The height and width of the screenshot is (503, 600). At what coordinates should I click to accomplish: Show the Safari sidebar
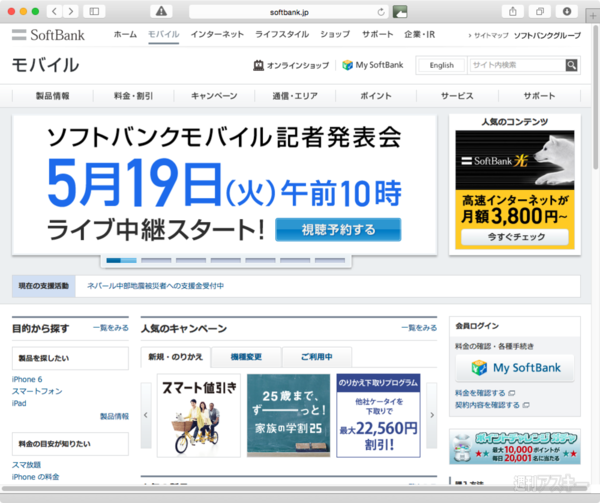pyautogui.click(x=94, y=11)
